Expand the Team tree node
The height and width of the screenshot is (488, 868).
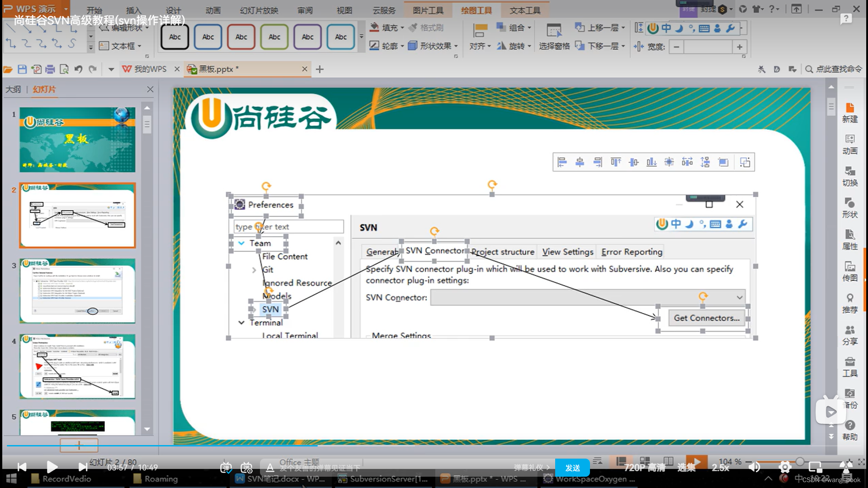(x=241, y=243)
